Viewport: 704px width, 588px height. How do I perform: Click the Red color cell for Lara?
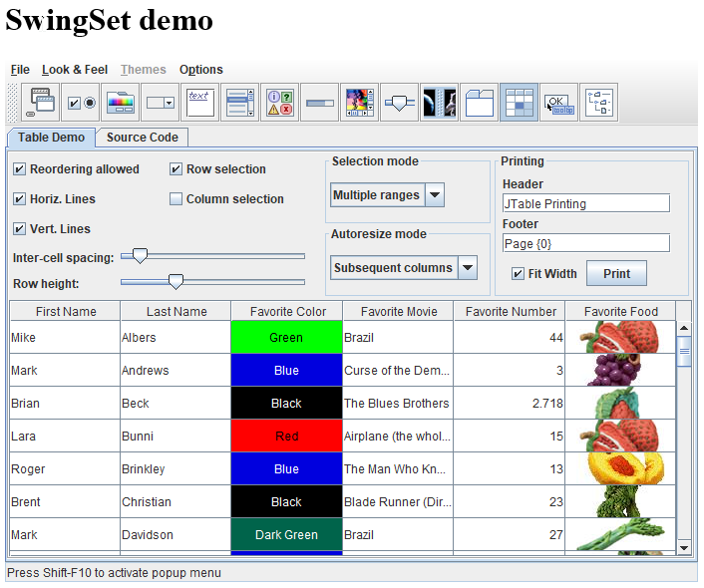point(286,436)
